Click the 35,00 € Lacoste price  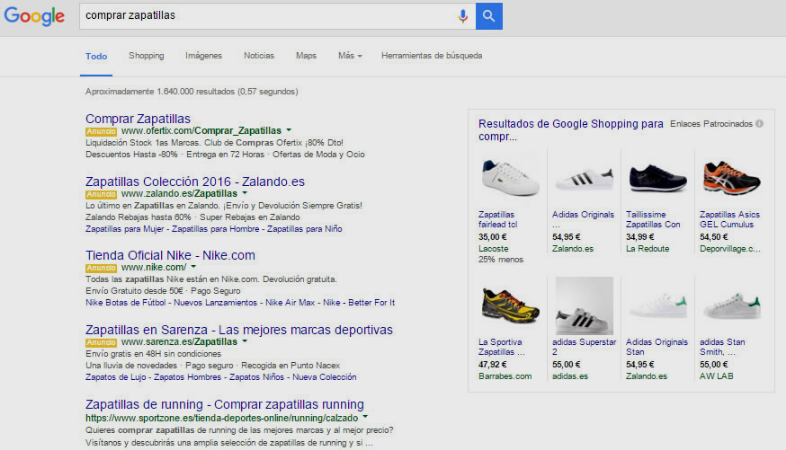tap(492, 237)
